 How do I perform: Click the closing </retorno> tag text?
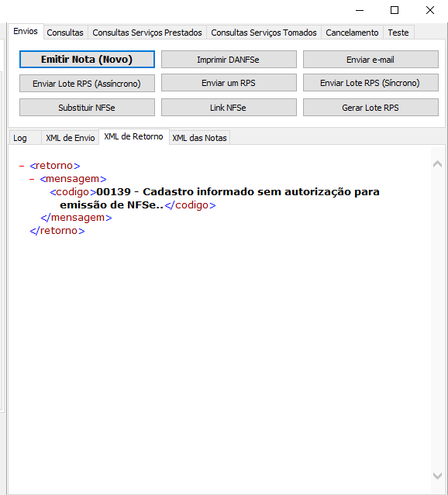coord(57,231)
